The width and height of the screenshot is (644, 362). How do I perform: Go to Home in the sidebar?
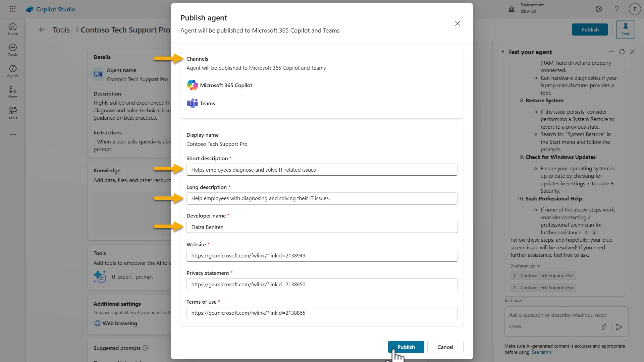(13, 29)
